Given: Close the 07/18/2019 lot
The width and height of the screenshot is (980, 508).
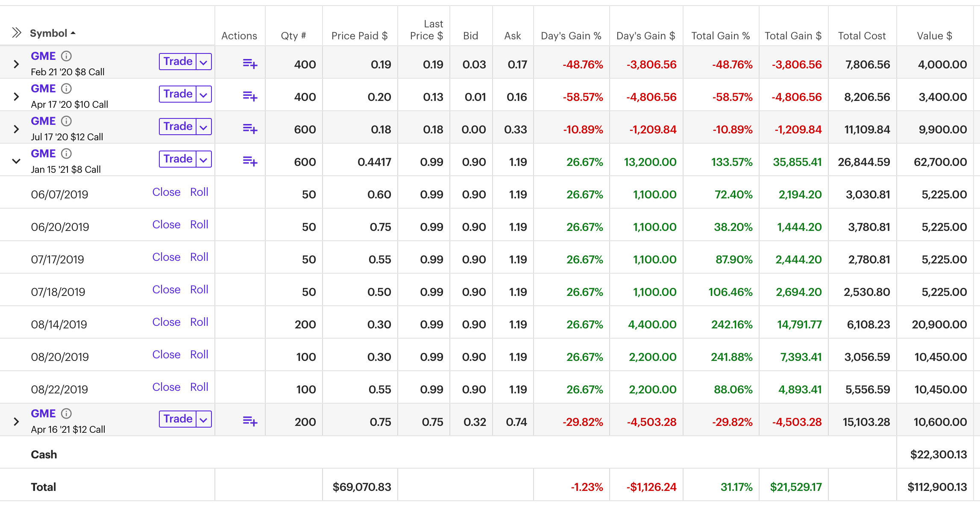Looking at the screenshot, I should (x=166, y=289).
